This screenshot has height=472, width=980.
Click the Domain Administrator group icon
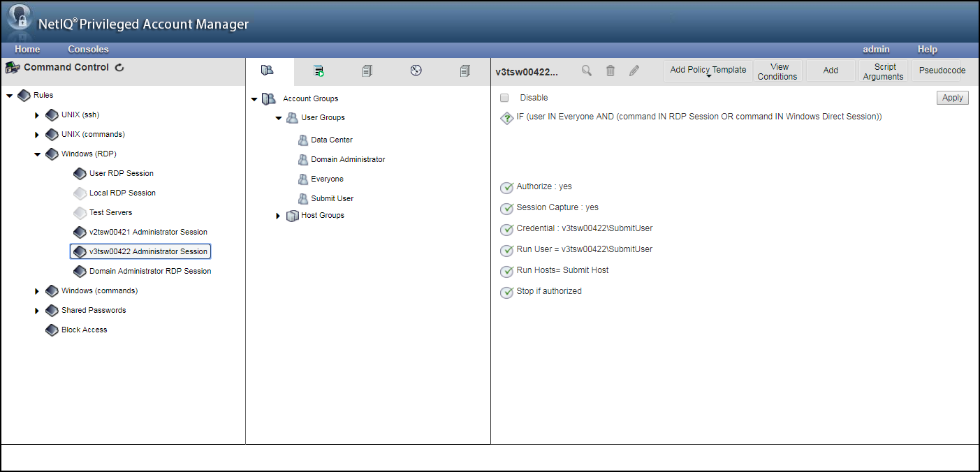point(303,160)
